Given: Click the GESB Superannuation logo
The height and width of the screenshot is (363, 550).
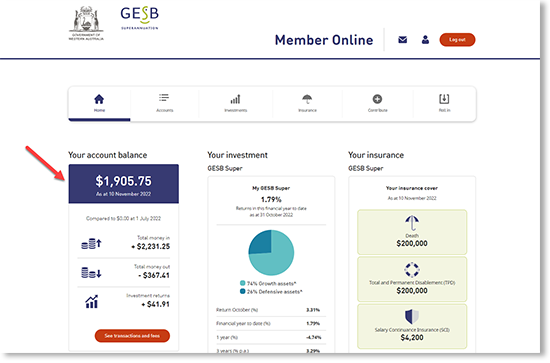Looking at the screenshot, I should click(140, 18).
